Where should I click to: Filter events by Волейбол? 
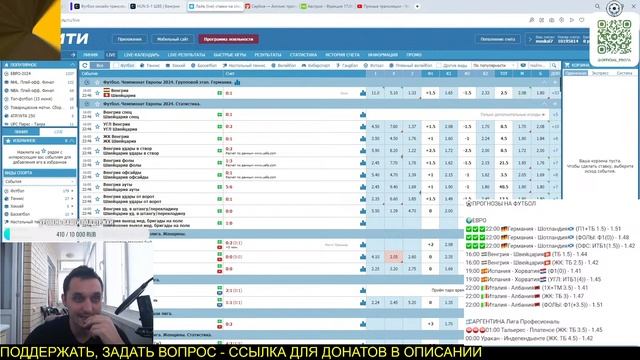[284, 65]
